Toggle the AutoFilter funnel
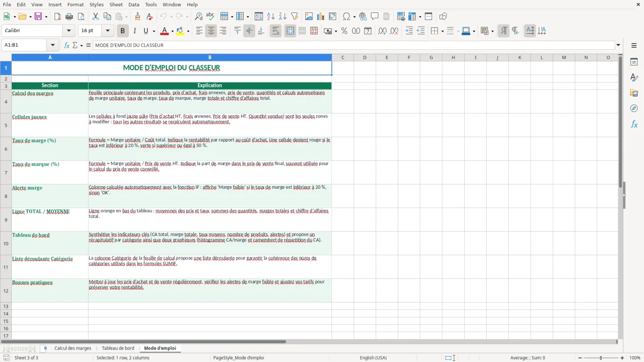The height and width of the screenshot is (362, 644). (295, 17)
